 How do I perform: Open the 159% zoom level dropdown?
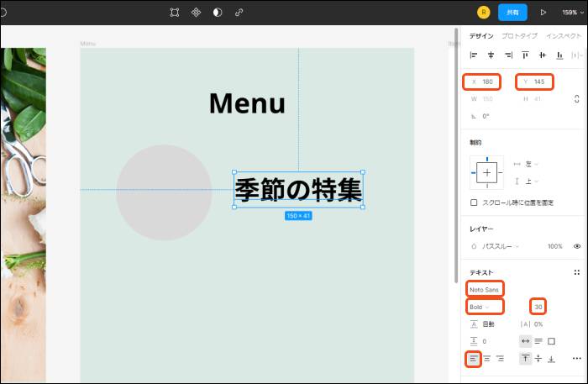pyautogui.click(x=570, y=13)
